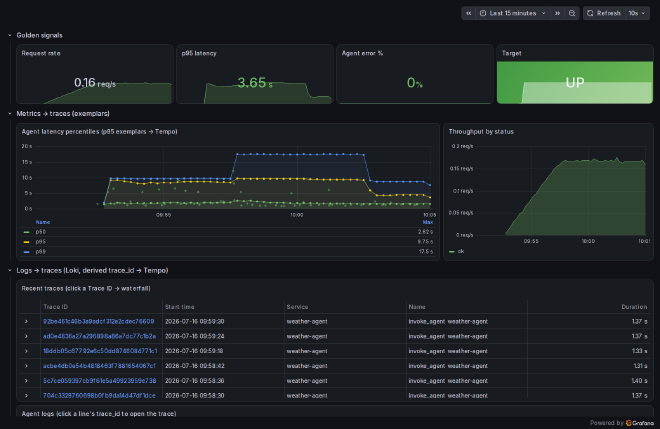Click the green p50 legend color swatch

pos(27,232)
